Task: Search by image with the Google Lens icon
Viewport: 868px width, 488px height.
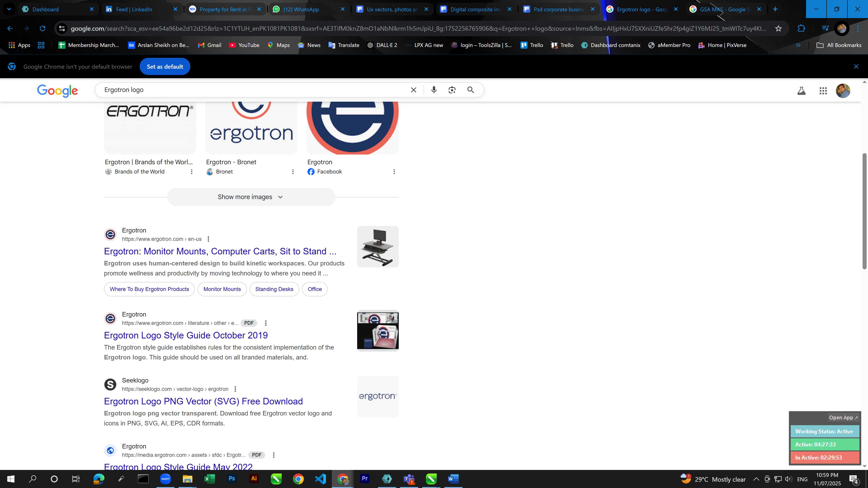Action: coord(452,90)
